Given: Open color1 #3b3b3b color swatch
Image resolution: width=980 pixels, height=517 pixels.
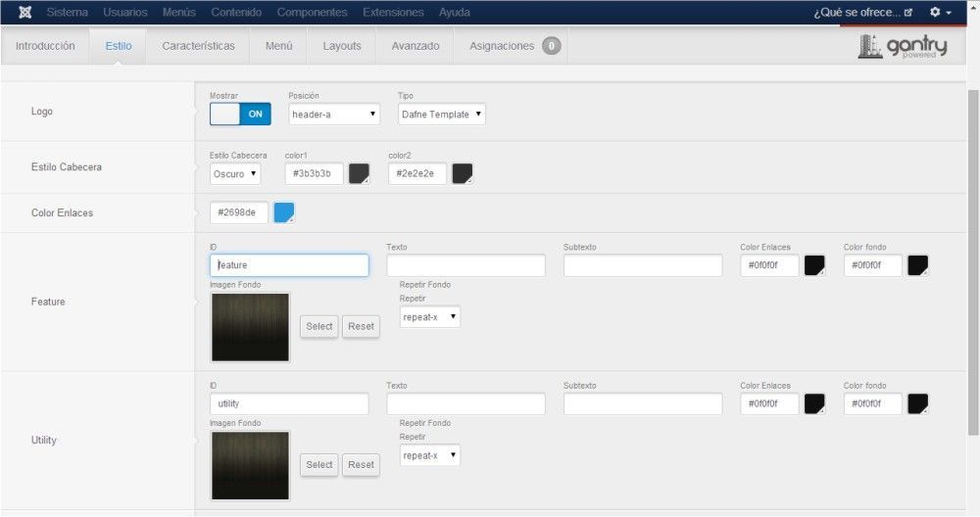Looking at the screenshot, I should (x=359, y=173).
